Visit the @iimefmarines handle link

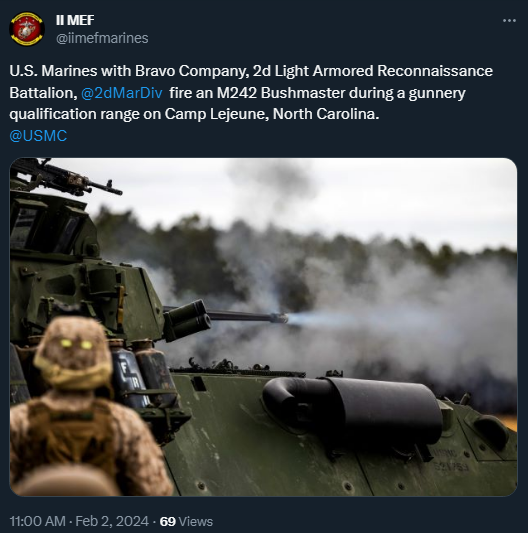pos(102,38)
